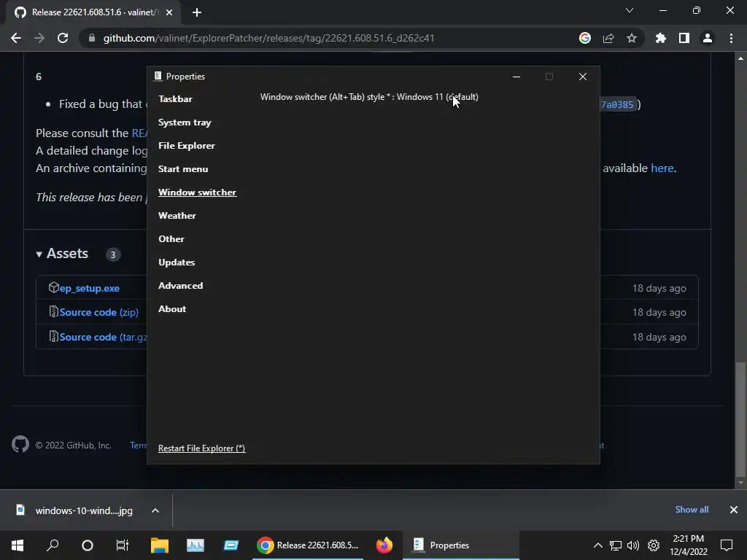Click the 'here' archive link
Screen dimensions: 747x560
[x=662, y=168]
